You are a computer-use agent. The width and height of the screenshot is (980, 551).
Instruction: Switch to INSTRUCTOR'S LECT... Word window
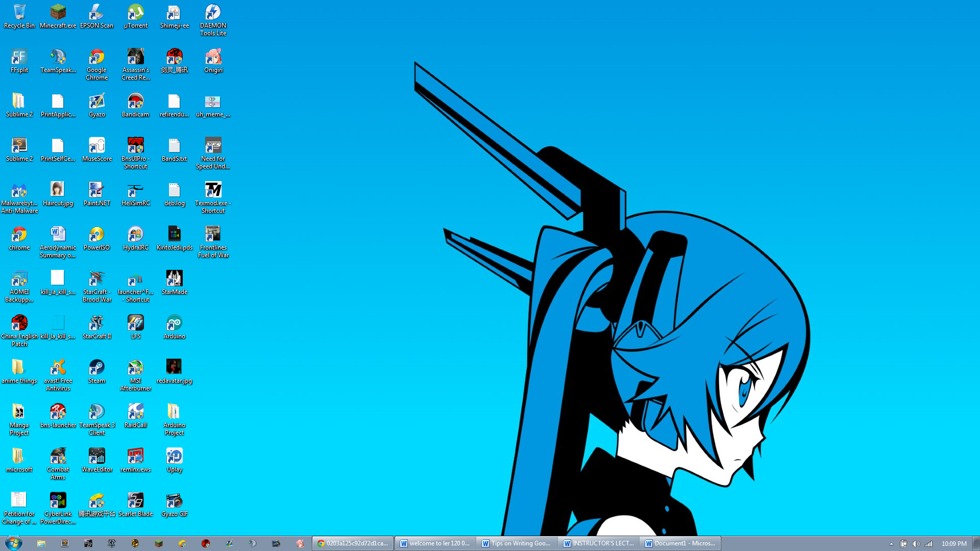(599, 543)
